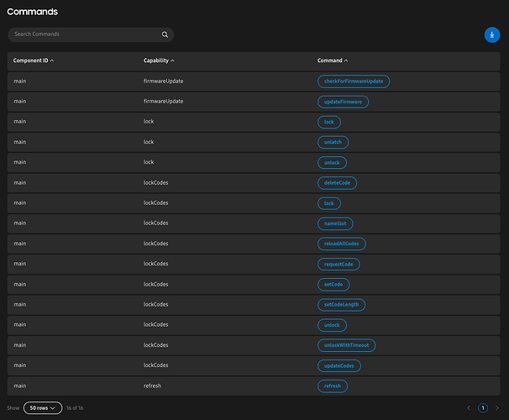Click the setCodeLength command

tap(341, 305)
